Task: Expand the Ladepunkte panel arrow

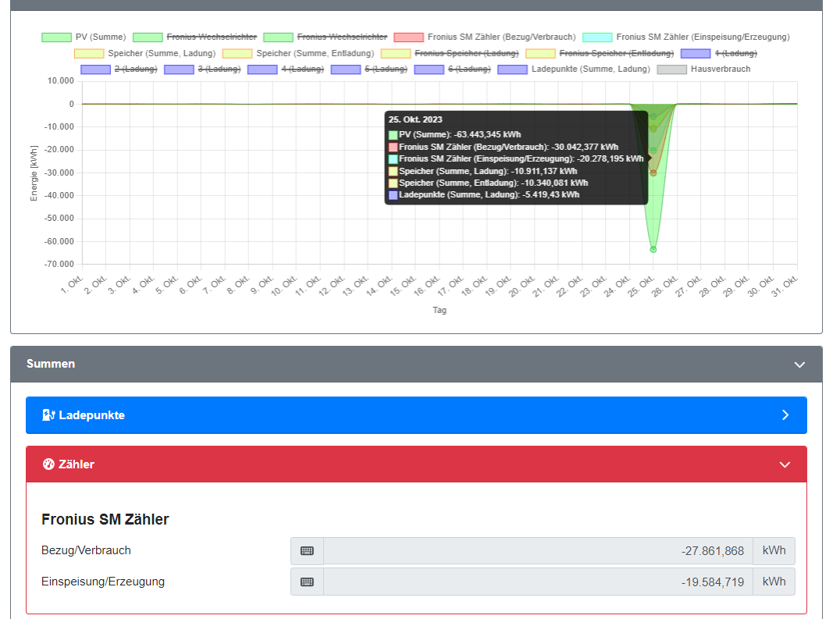Action: 785,415
